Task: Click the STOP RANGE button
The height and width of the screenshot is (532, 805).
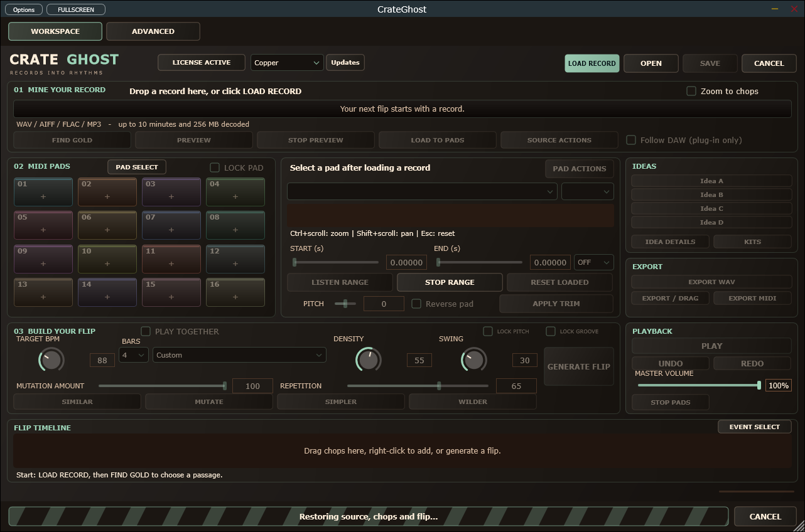Action: (x=450, y=282)
